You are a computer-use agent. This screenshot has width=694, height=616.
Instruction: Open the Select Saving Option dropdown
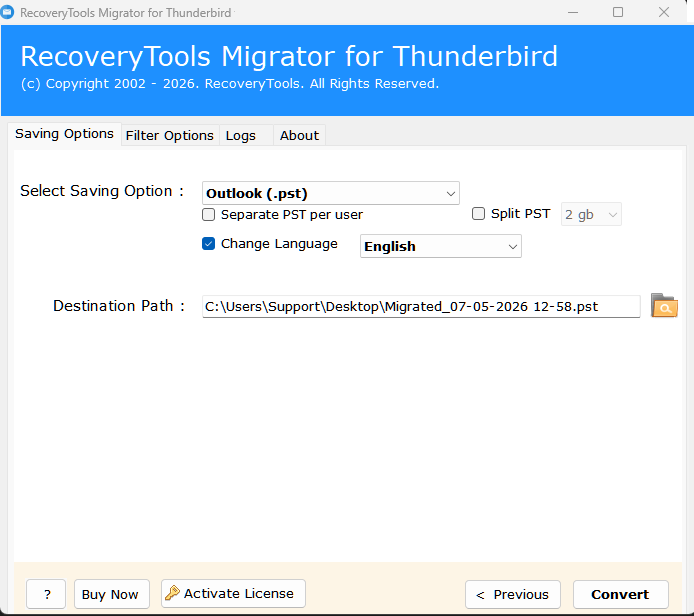[331, 193]
